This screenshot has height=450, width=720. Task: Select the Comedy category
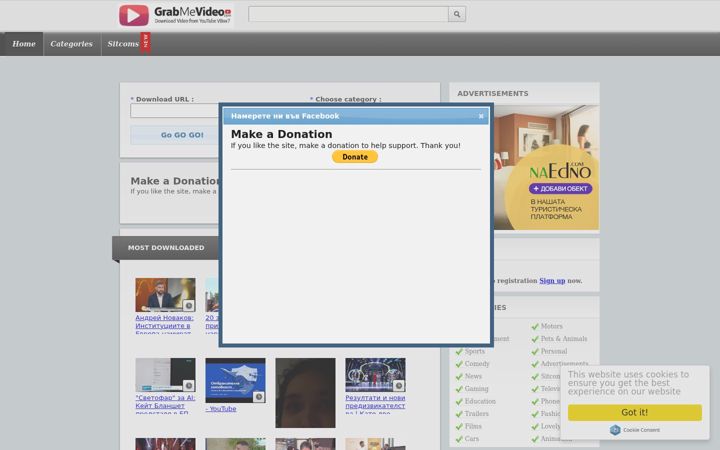tap(477, 364)
